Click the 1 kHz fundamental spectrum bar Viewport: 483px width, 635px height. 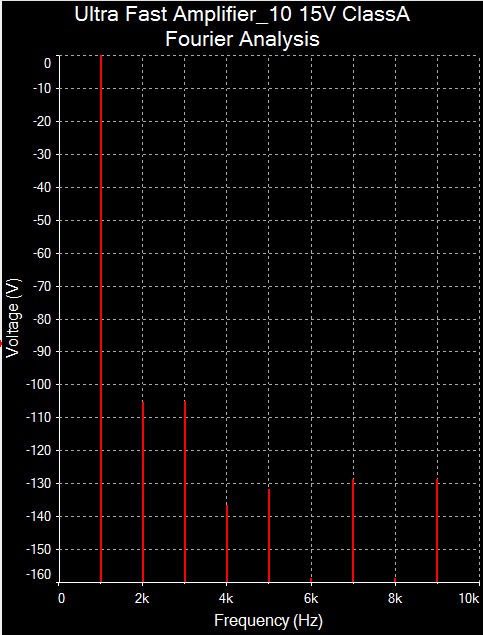click(101, 319)
